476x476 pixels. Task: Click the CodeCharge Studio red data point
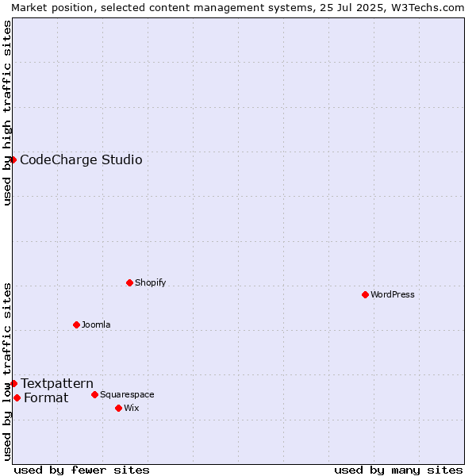tap(13, 159)
